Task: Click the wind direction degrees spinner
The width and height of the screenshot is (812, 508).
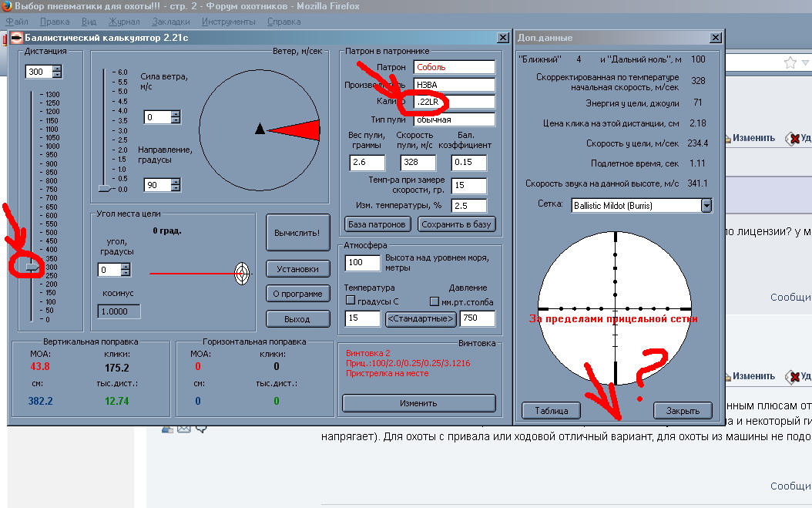Action: coord(176,185)
